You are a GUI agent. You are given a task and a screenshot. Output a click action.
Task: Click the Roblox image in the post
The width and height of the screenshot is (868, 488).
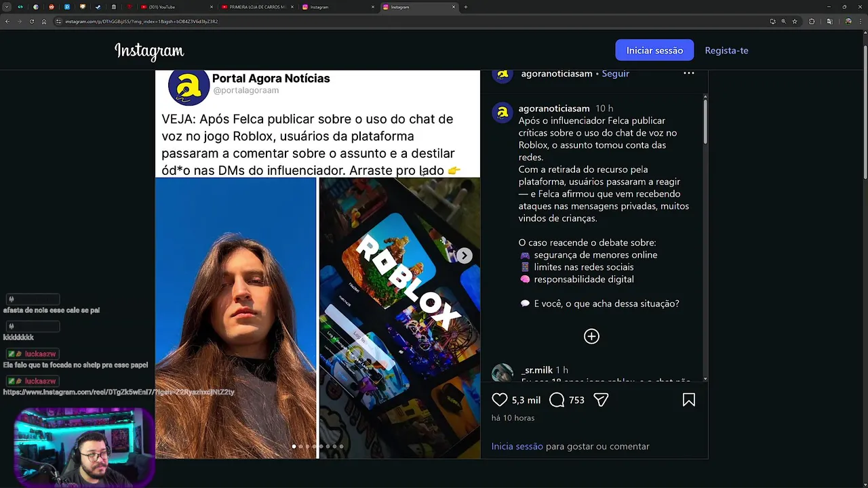(399, 318)
